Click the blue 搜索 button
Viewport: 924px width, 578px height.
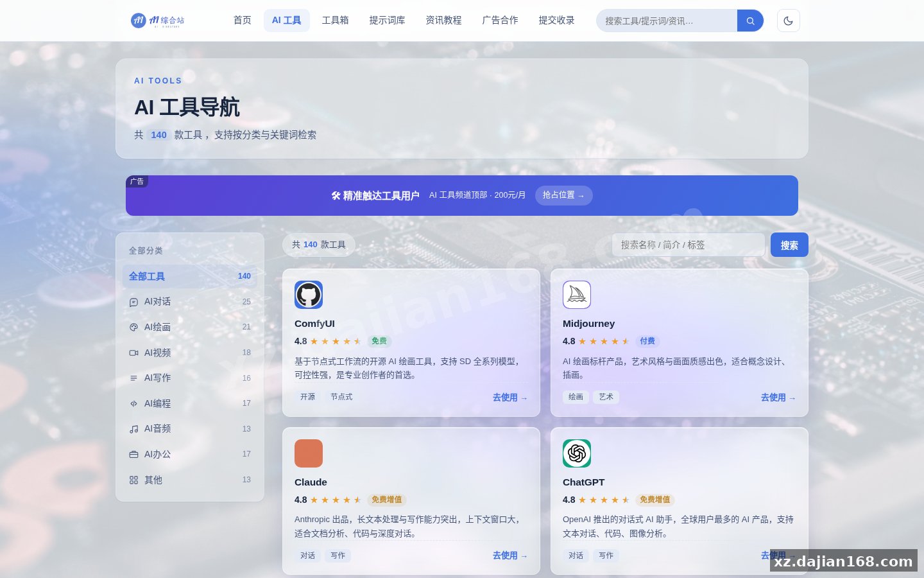pos(789,245)
